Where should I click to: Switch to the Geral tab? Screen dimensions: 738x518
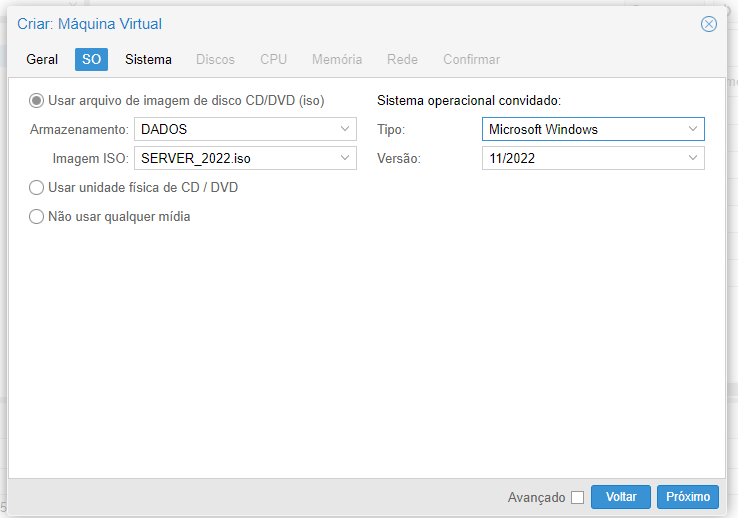pyautogui.click(x=42, y=59)
